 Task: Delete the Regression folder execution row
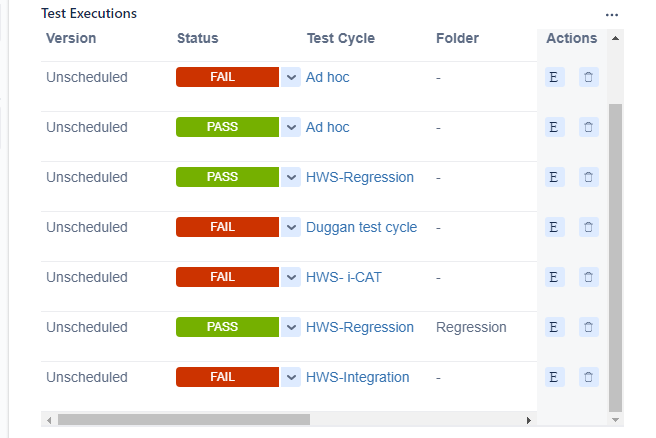[588, 327]
